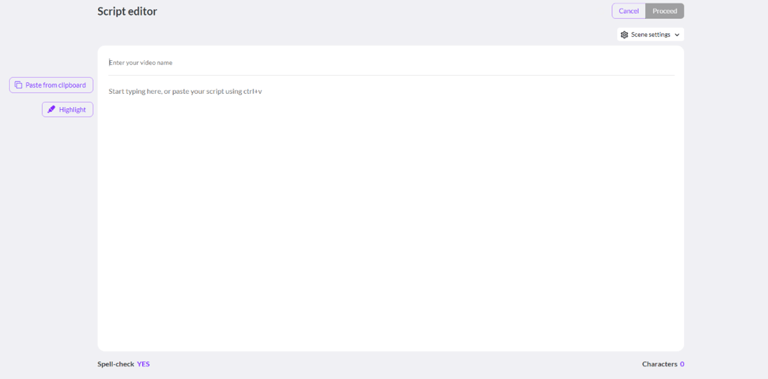
Task: Click the Spell-check label
Action: 116,364
